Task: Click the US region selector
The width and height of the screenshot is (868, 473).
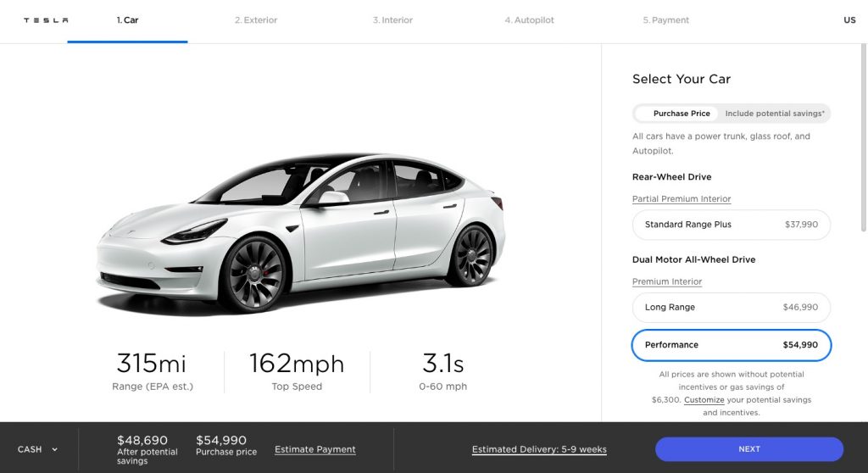Action: (x=849, y=20)
